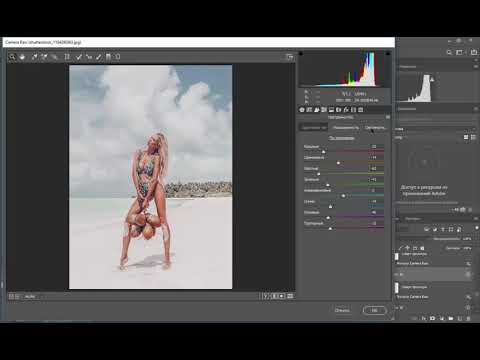Open the HSL panel options menu
Screen dimensions: 480x360
coord(388,117)
